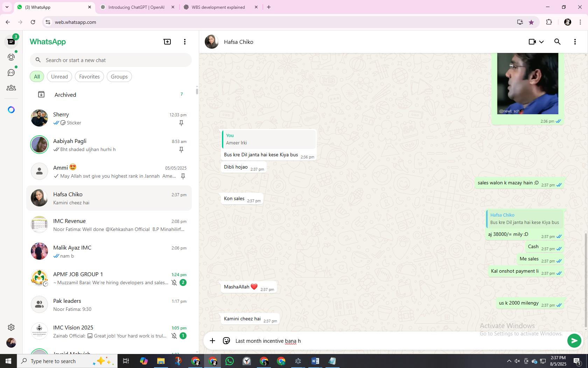Select the Unread filter chip
This screenshot has width=588, height=368.
59,77
